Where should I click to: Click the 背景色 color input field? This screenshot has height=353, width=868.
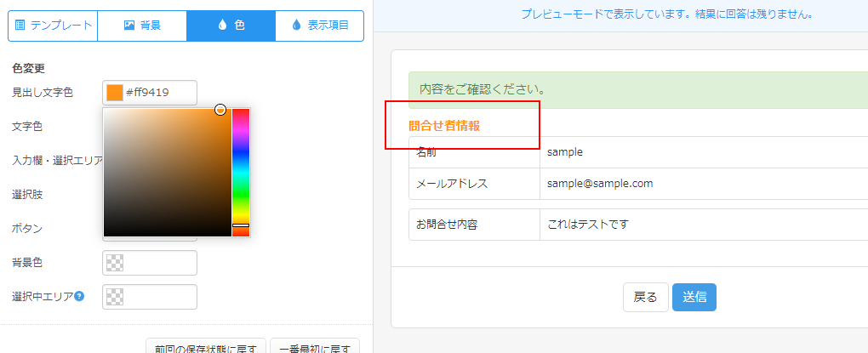coord(160,263)
